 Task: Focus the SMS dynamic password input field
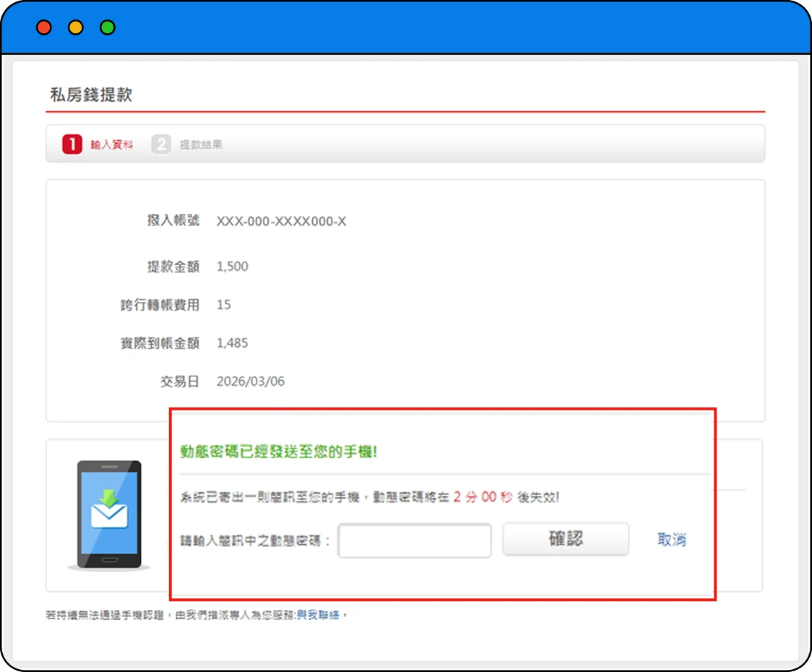414,540
